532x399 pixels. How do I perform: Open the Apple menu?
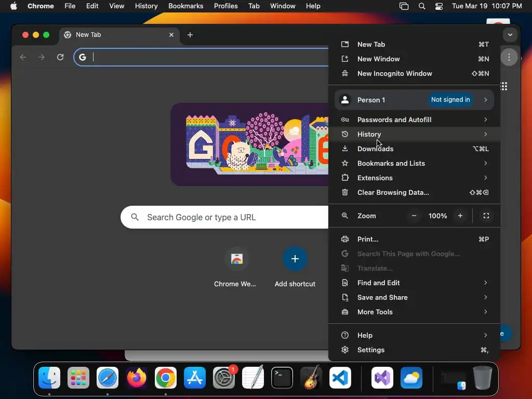14,6
